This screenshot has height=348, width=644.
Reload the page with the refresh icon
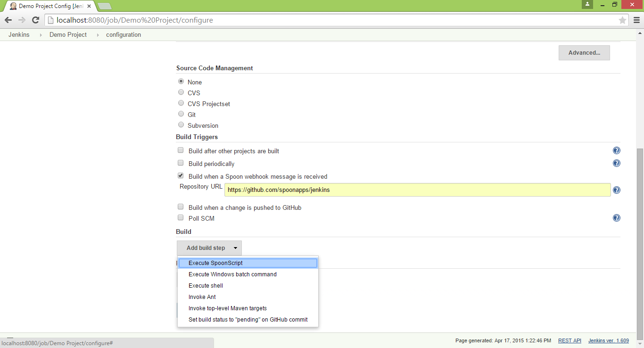click(35, 20)
